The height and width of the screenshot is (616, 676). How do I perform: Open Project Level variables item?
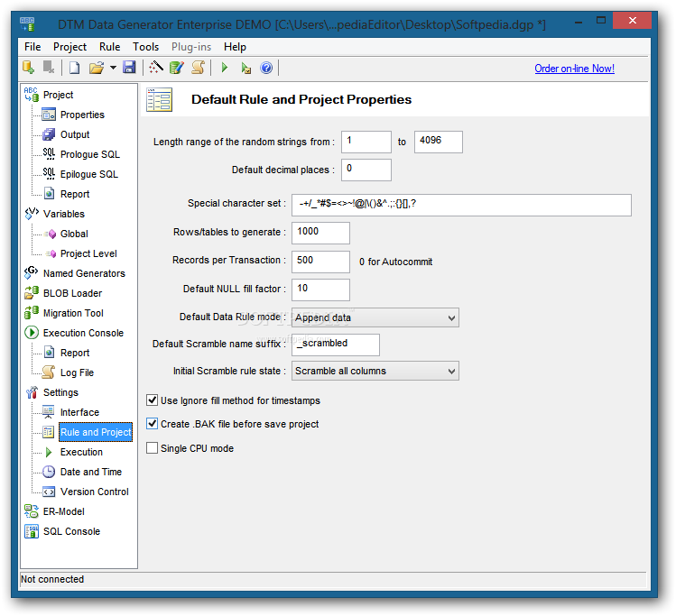88,253
